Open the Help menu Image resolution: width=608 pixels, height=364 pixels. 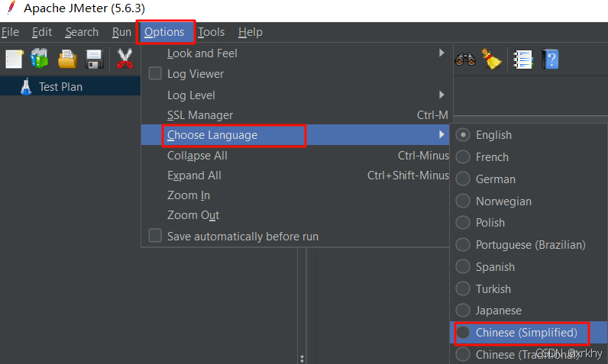pyautogui.click(x=251, y=32)
